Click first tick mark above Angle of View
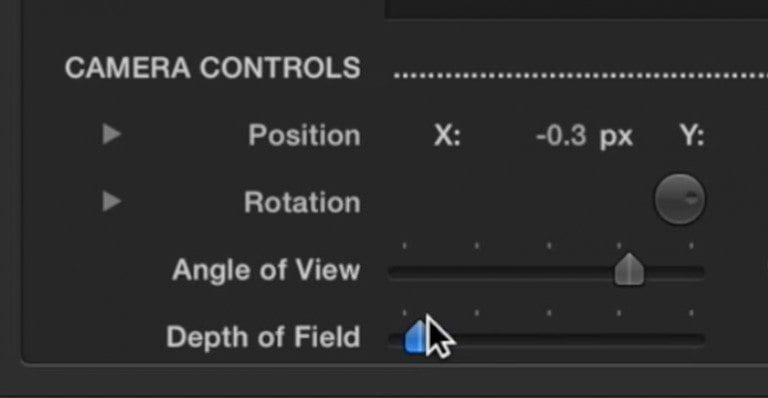Image resolution: width=768 pixels, height=398 pixels. [x=405, y=245]
